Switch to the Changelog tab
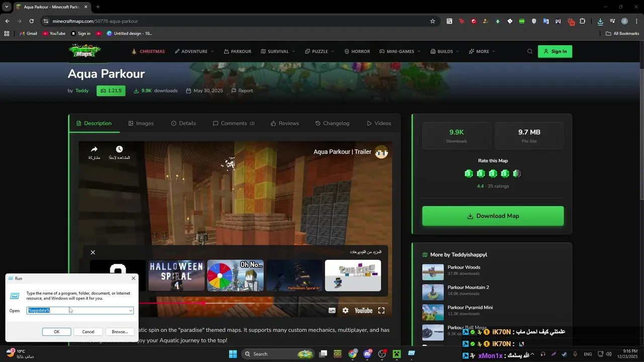The width and height of the screenshot is (644, 362). (x=332, y=123)
